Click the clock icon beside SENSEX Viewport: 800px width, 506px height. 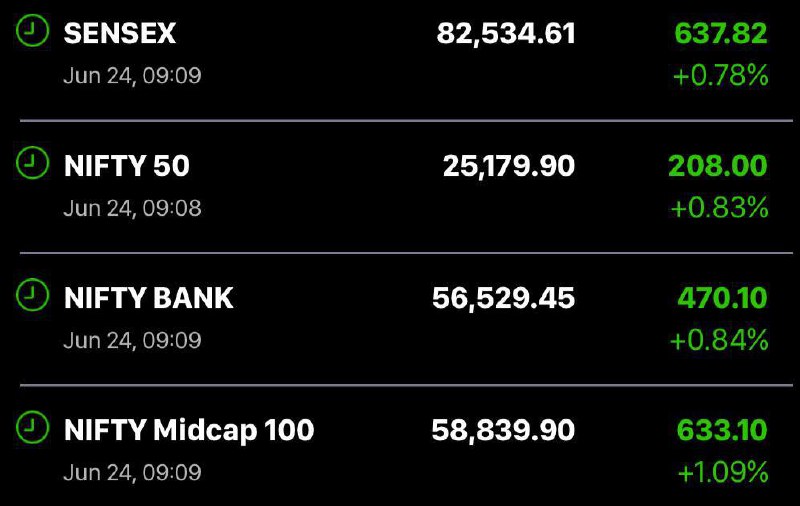click(x=32, y=31)
